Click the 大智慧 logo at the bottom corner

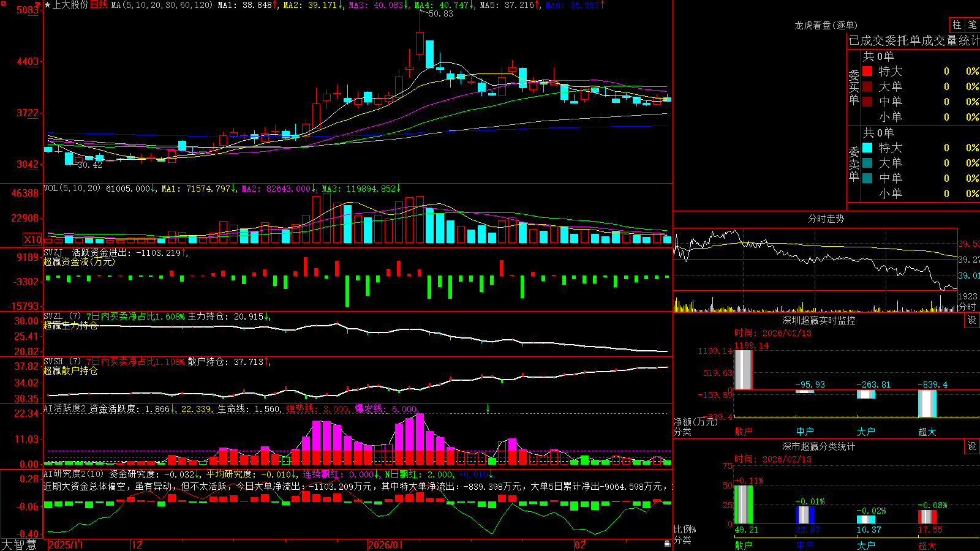click(x=19, y=544)
